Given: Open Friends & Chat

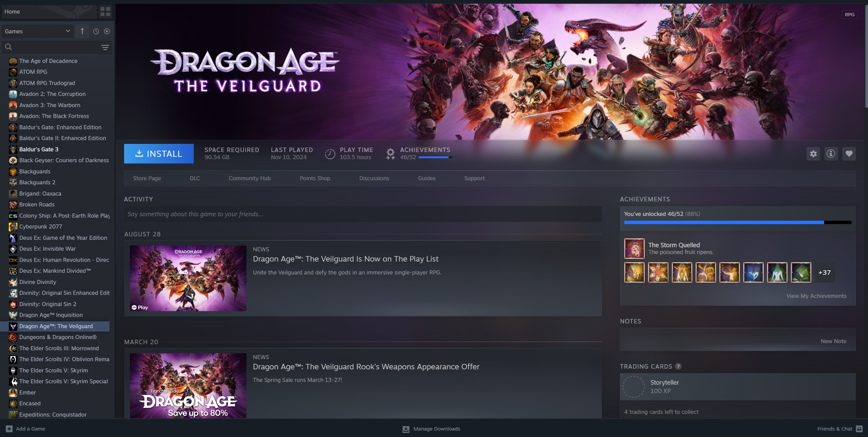Looking at the screenshot, I should pos(840,429).
